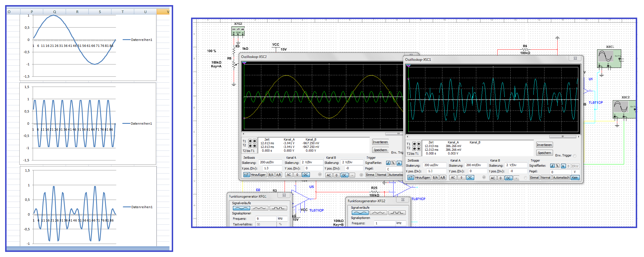Open Zeitbasis Skalierung field in Oszilloskop-XSC2

pyautogui.click(x=270, y=162)
